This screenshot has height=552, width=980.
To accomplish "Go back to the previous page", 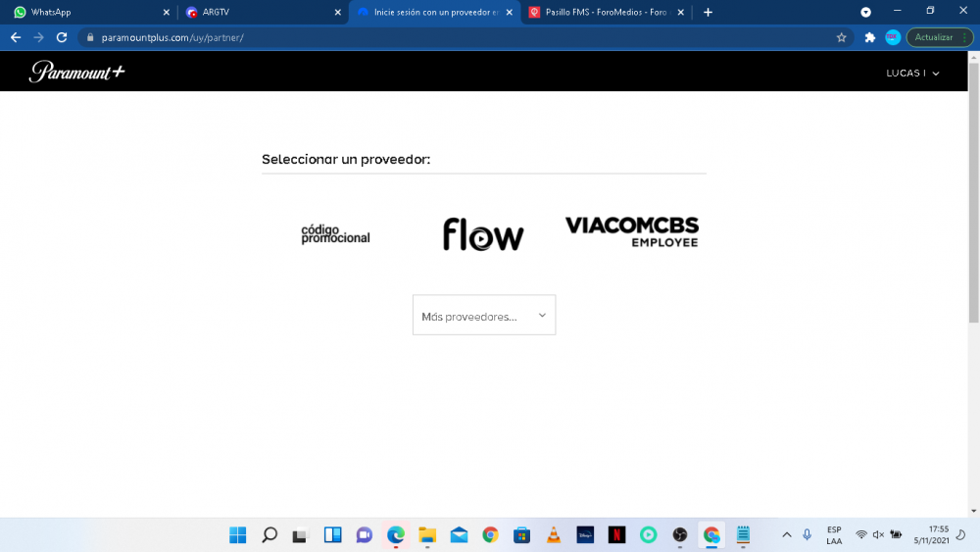I will tap(16, 37).
